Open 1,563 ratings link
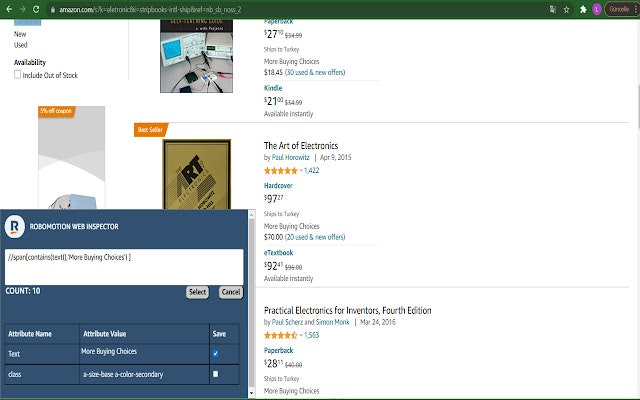The width and height of the screenshot is (640, 400). point(311,335)
